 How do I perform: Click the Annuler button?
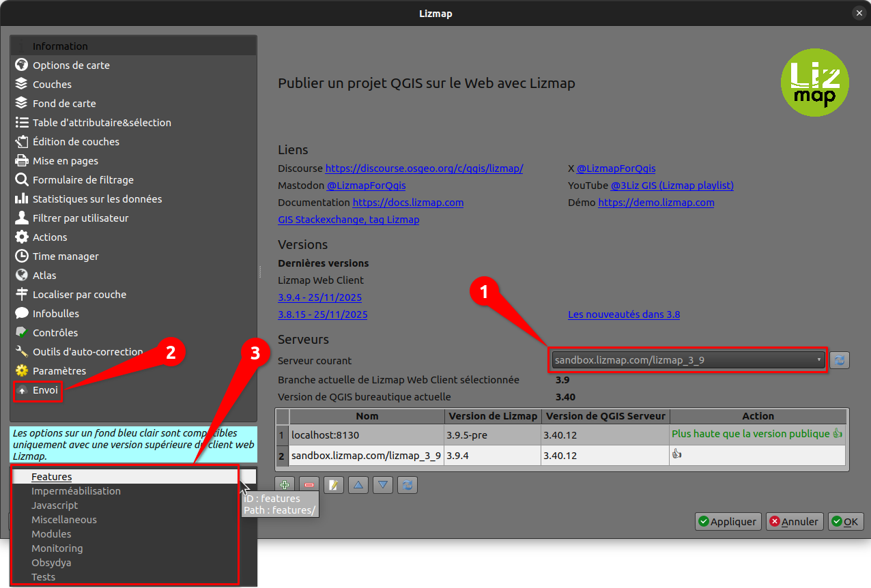[x=794, y=522]
